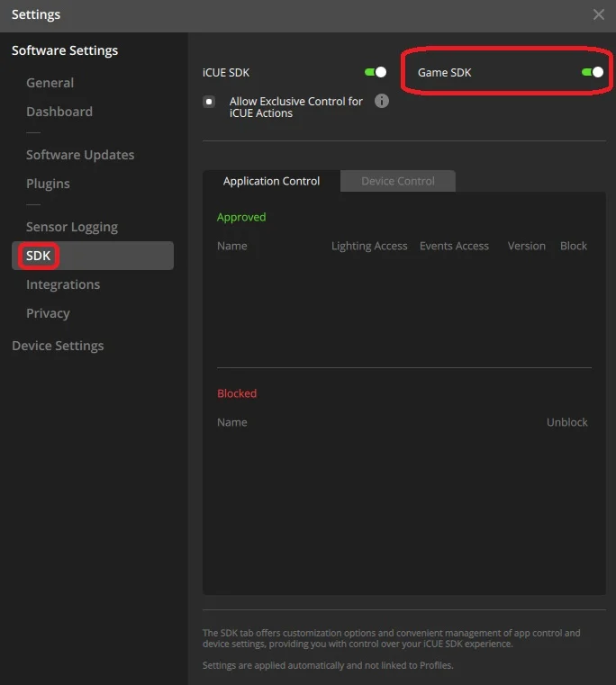Open the Integrations settings page
This screenshot has width=616, height=685.
pos(63,284)
